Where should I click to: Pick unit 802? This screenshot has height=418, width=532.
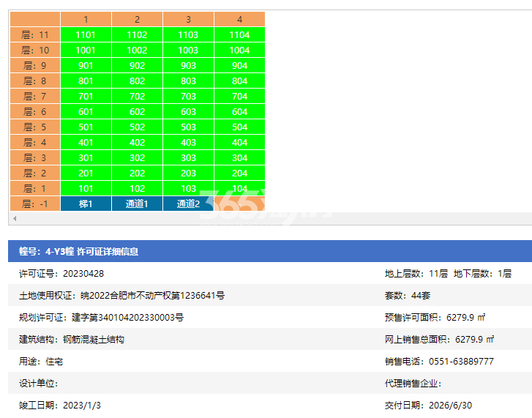137,81
